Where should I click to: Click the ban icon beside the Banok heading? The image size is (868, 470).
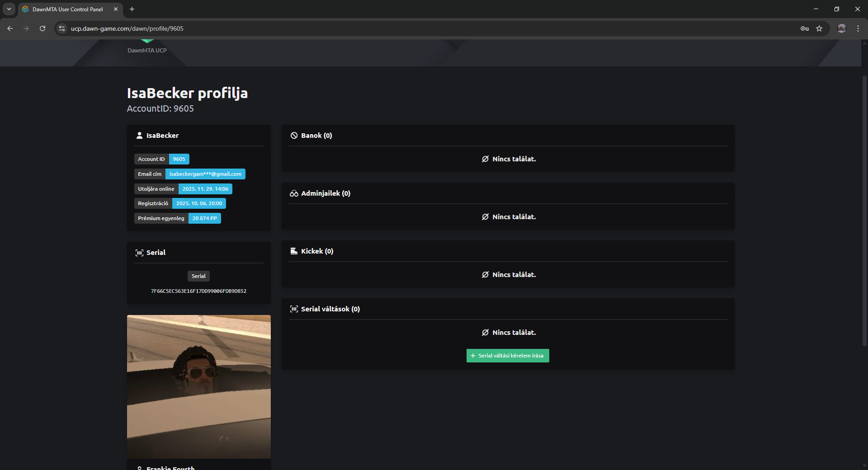coord(294,135)
